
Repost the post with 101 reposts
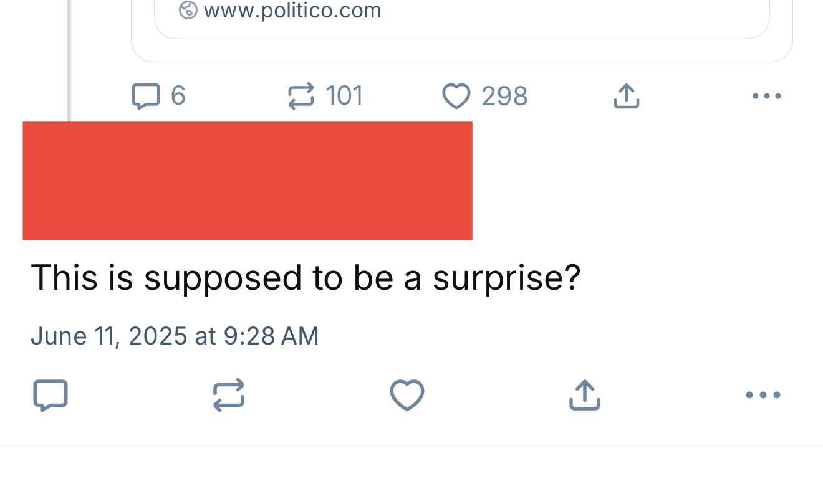pyautogui.click(x=301, y=97)
